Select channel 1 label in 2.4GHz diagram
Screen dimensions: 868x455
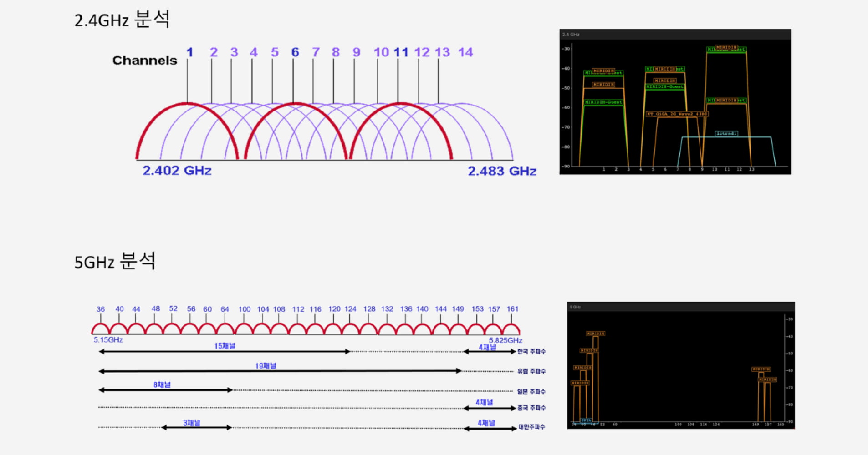(189, 52)
